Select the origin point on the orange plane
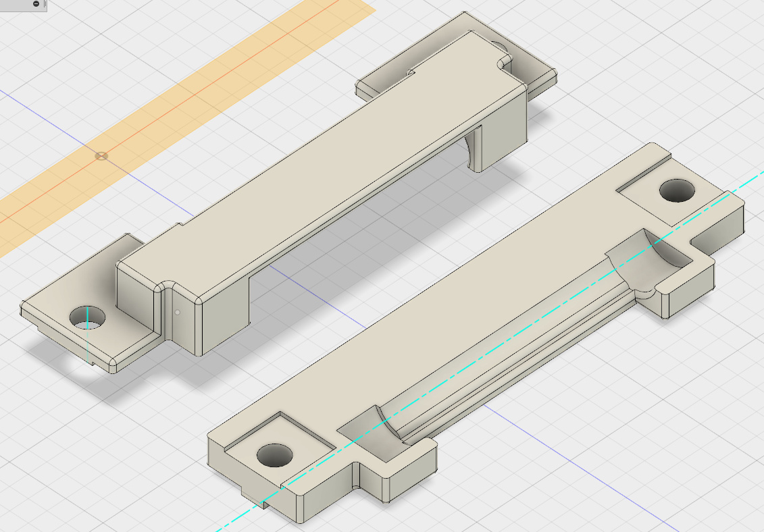The width and height of the screenshot is (764, 532). point(101,156)
